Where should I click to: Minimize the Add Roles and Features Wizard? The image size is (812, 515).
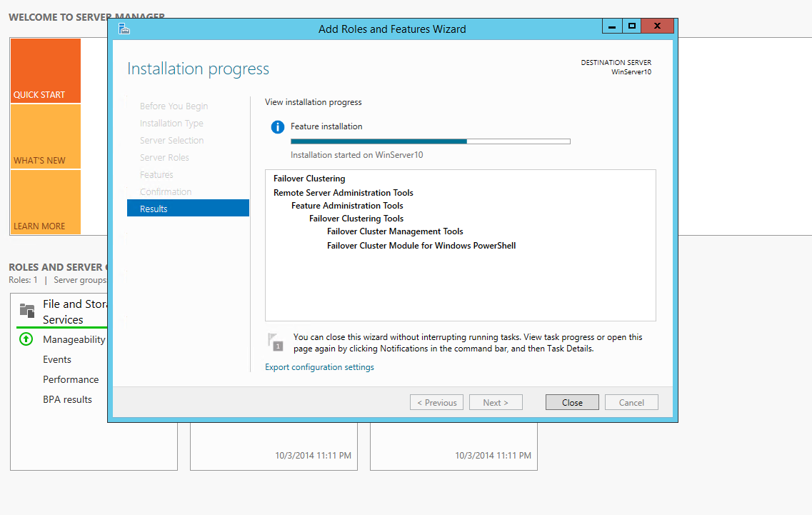coord(612,26)
